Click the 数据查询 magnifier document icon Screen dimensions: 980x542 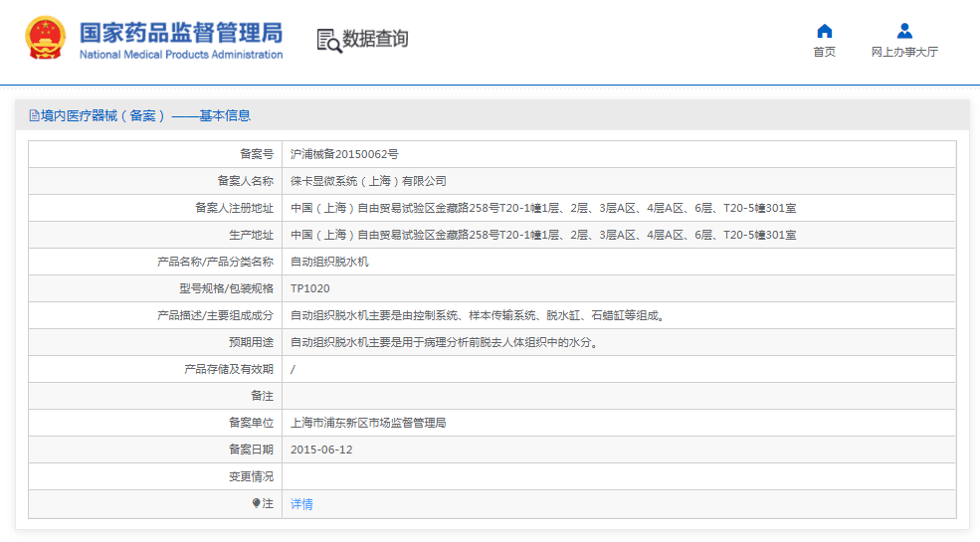pos(328,40)
